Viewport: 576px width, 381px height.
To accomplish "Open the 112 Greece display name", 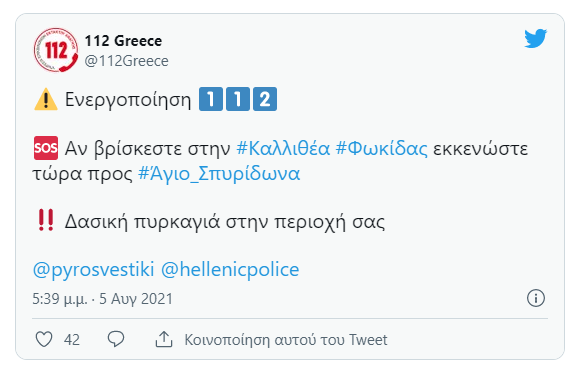I will (123, 41).
